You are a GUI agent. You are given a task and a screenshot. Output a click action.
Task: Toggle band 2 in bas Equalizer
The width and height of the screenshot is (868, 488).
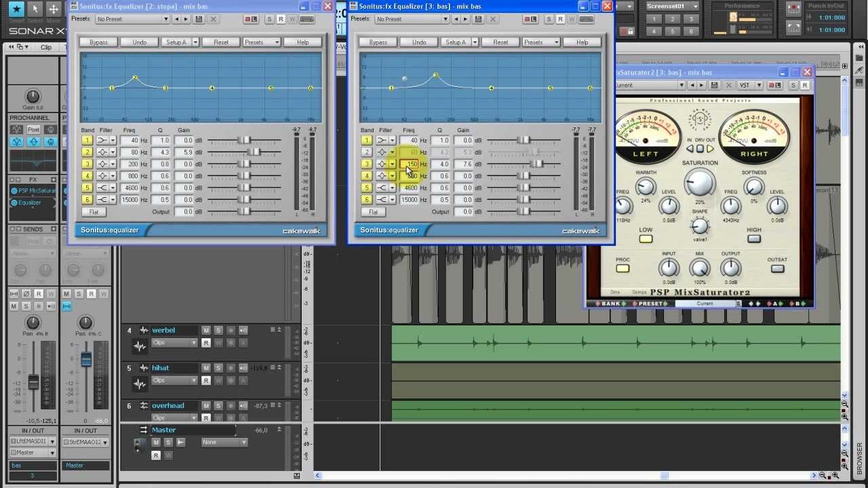point(366,152)
